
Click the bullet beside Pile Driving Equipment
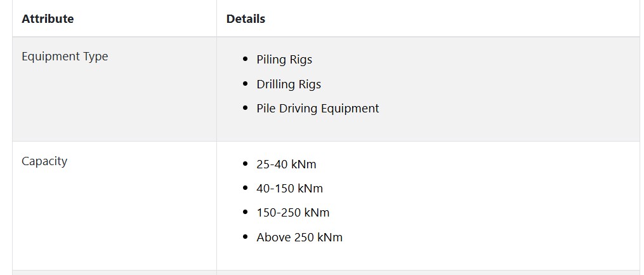(x=246, y=108)
